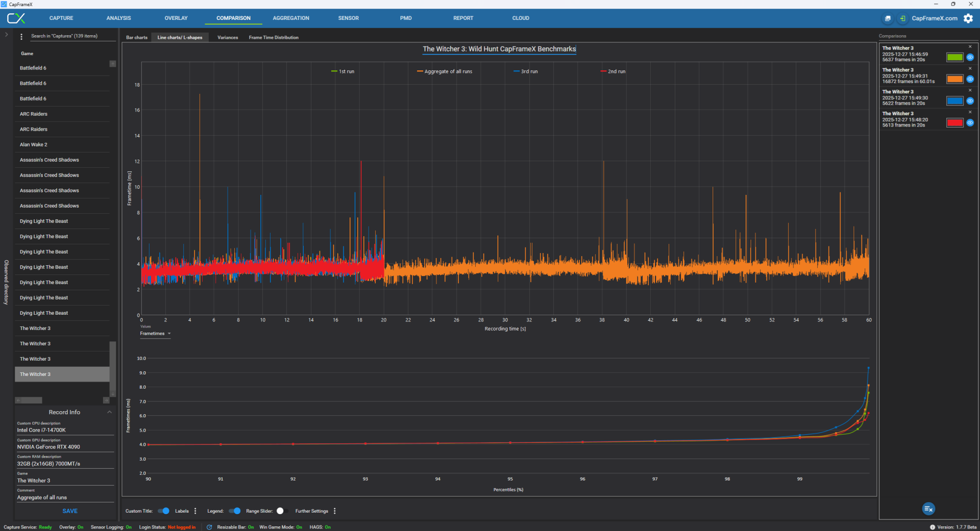Edit the Custom GPU description field

65,447
